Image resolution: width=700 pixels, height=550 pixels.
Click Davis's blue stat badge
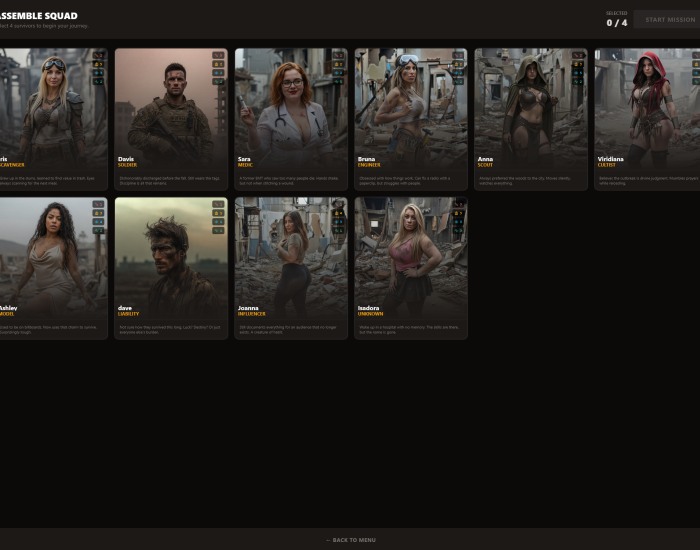pos(218,72)
